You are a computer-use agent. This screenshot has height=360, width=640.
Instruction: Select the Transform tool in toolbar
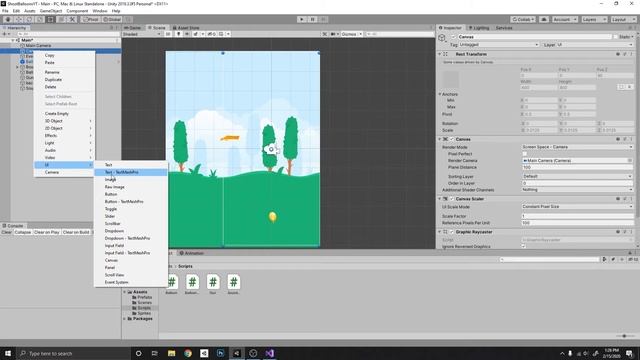click(61, 19)
